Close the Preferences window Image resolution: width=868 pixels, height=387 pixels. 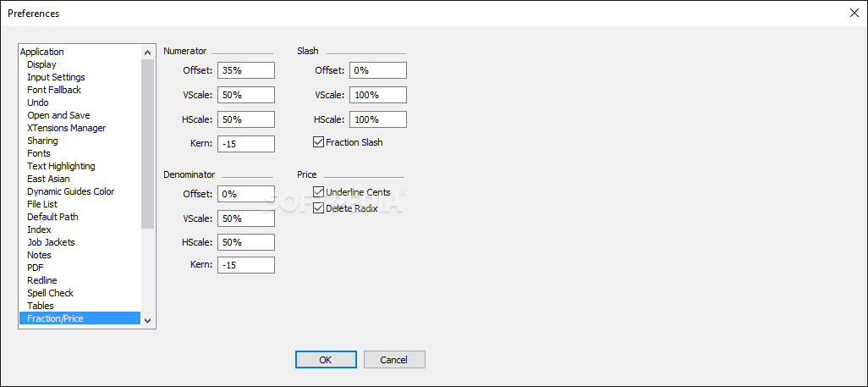854,14
